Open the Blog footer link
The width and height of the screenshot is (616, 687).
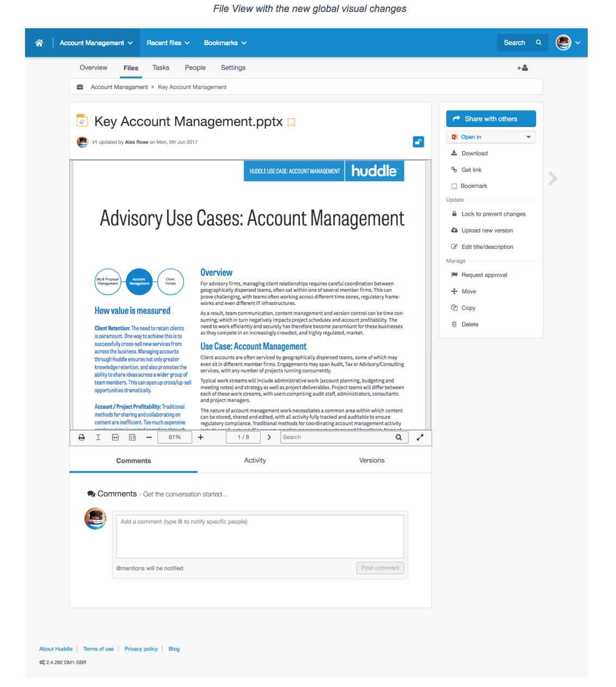pos(174,649)
